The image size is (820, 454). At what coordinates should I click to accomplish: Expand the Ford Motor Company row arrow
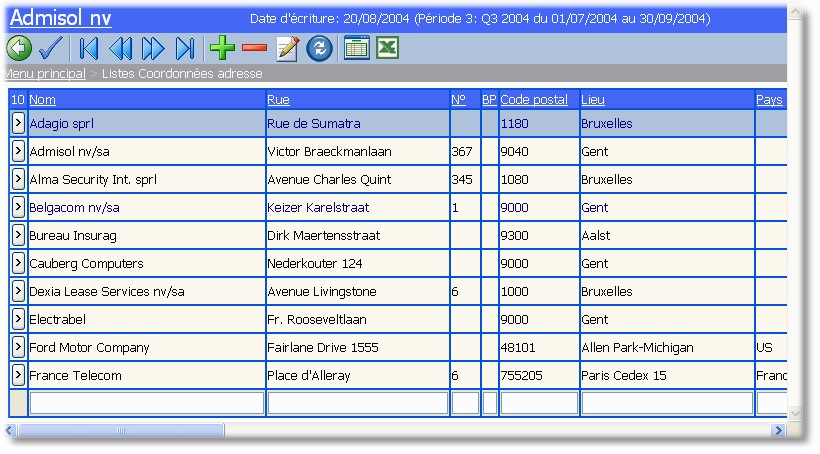[x=18, y=347]
